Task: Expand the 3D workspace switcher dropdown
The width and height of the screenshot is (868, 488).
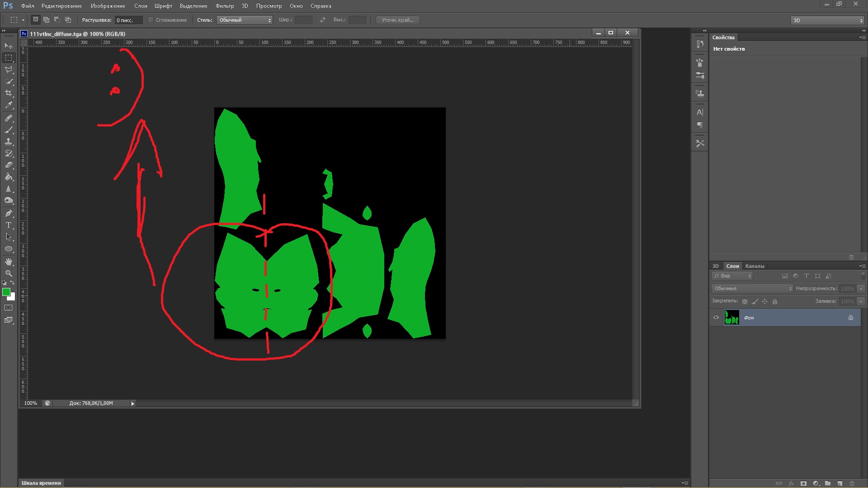Action: [827, 20]
